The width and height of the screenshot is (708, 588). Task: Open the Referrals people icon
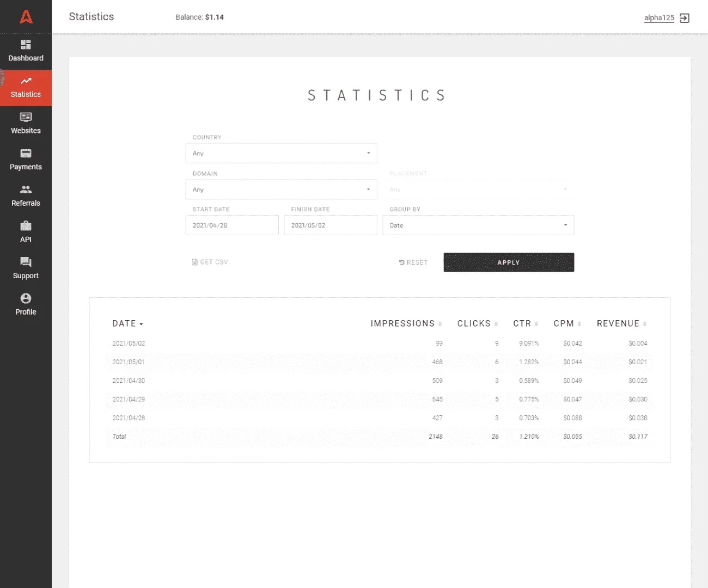[26, 189]
